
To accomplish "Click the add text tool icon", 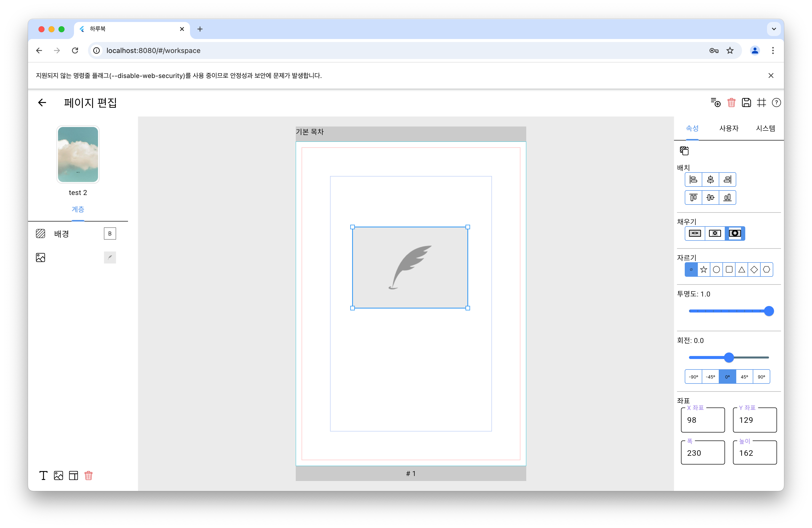I will pyautogui.click(x=43, y=475).
